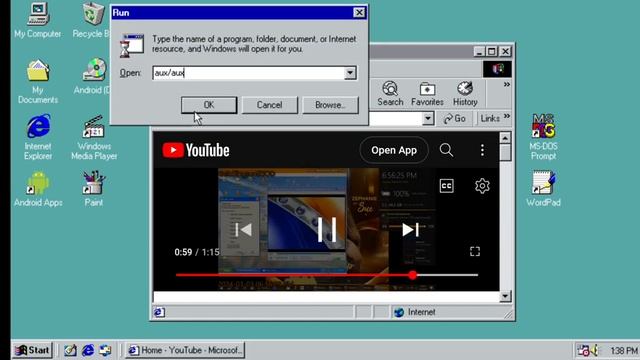Viewport: 640px width, 360px height.
Task: Skip to previous video
Action: tap(243, 229)
